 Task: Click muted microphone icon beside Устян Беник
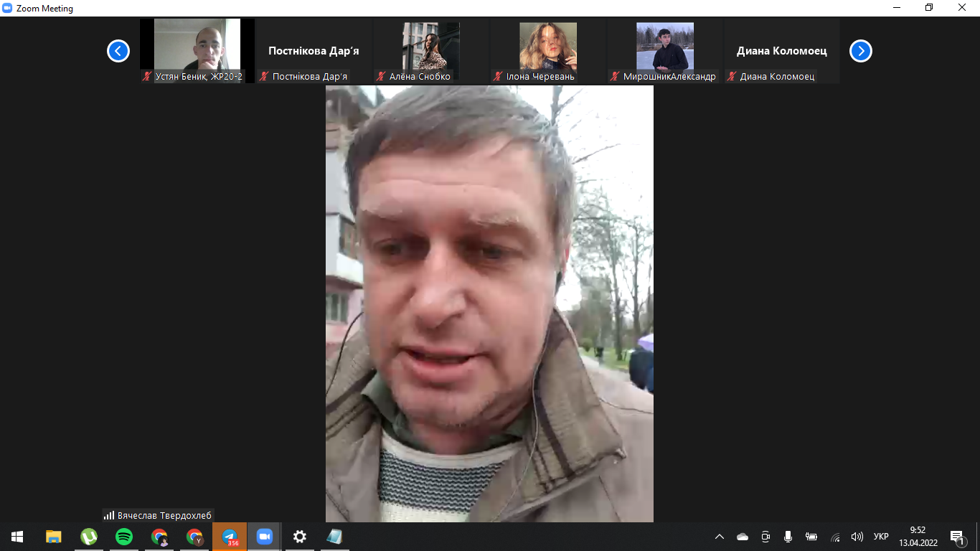147,76
